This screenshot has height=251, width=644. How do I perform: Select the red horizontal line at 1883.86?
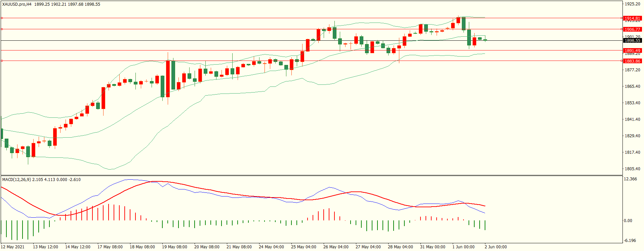(311, 61)
